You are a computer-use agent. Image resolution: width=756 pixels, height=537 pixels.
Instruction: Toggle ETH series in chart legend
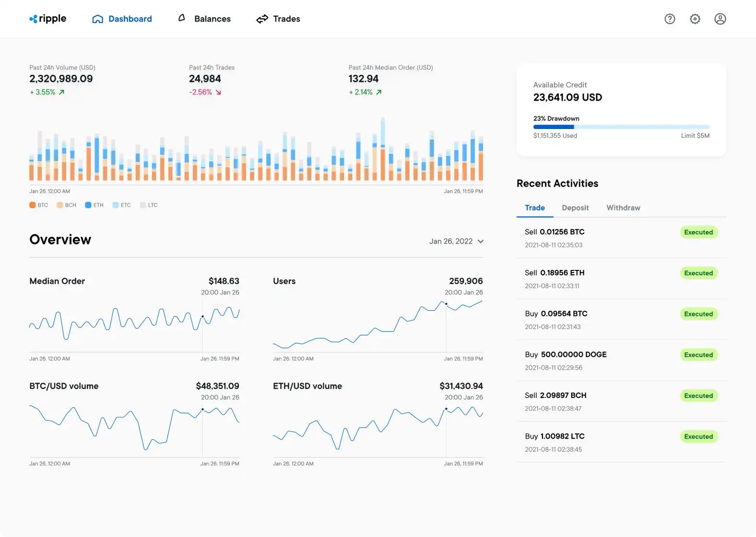94,205
